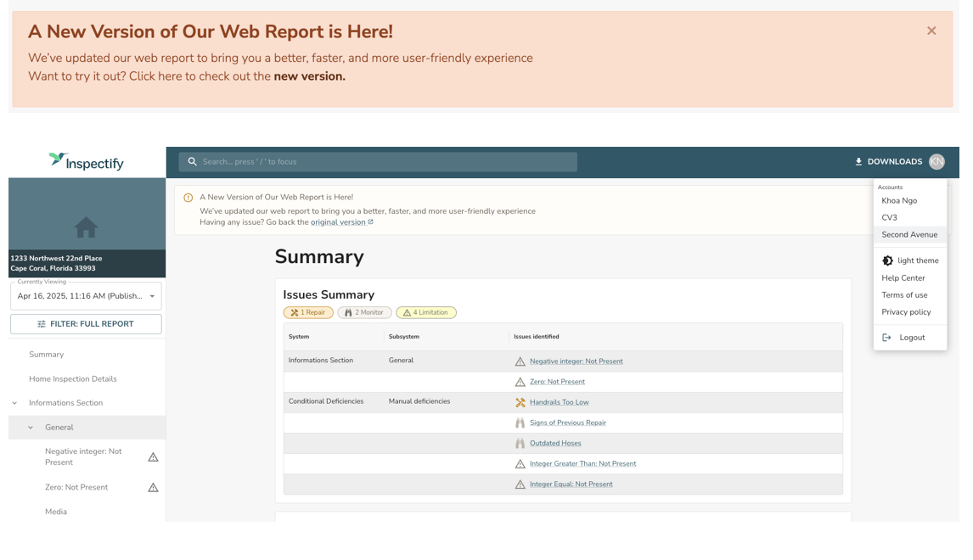This screenshot has width=973, height=560.
Task: Open Help Center from account menu
Action: point(903,278)
